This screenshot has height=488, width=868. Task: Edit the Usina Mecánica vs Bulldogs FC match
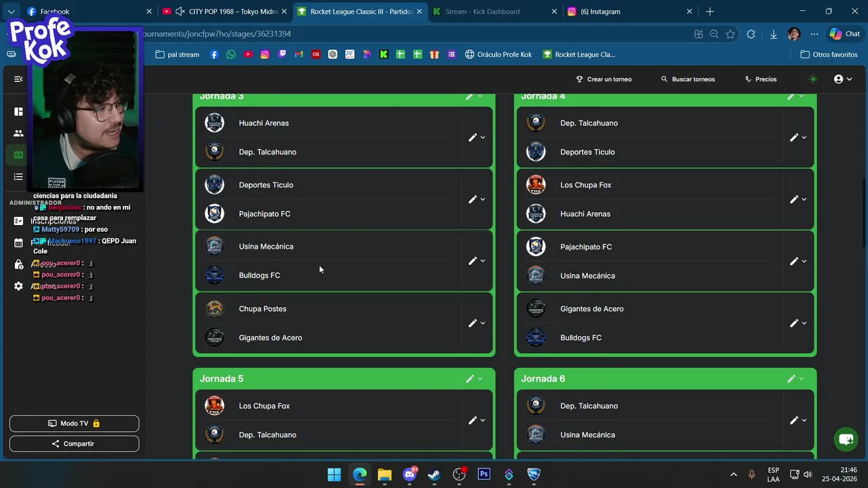pyautogui.click(x=473, y=261)
